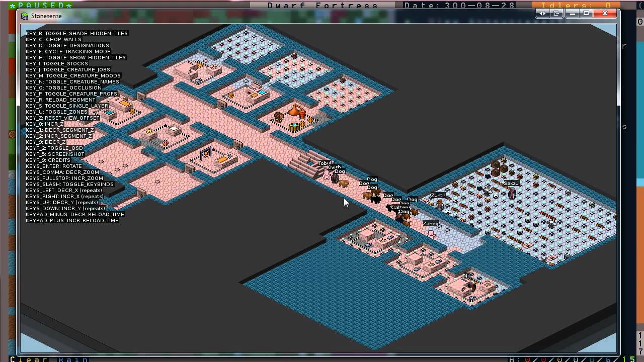Click KEY_F: CYCLE_TRACKING_MODE line
Screen dimensions: 644x362
pos(68,51)
